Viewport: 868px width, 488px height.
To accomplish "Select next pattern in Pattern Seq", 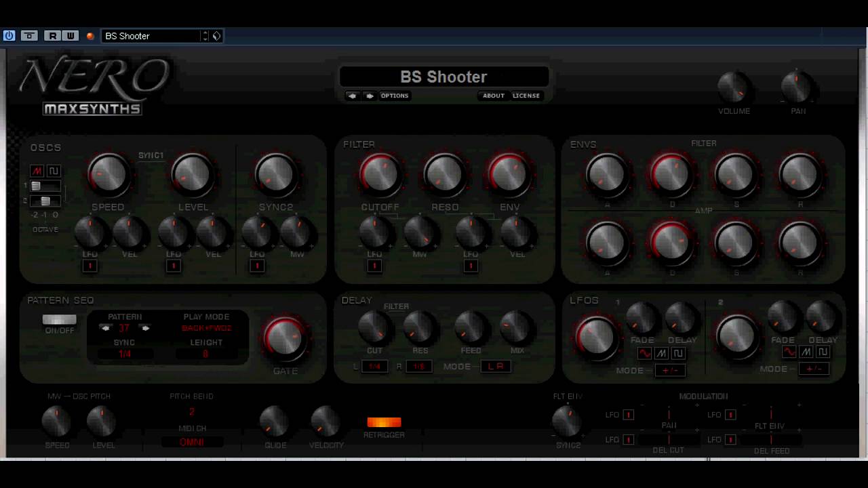I will 144,328.
